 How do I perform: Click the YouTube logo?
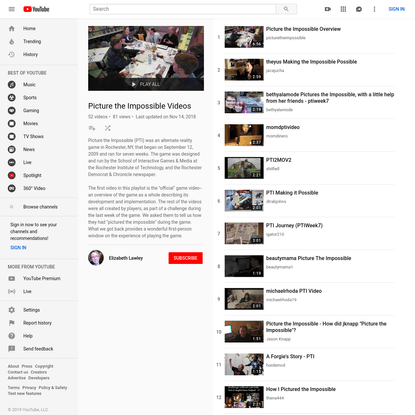pyautogui.click(x=36, y=9)
